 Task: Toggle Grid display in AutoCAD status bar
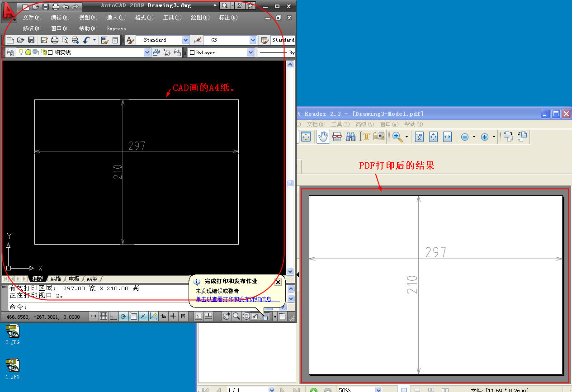point(104,316)
